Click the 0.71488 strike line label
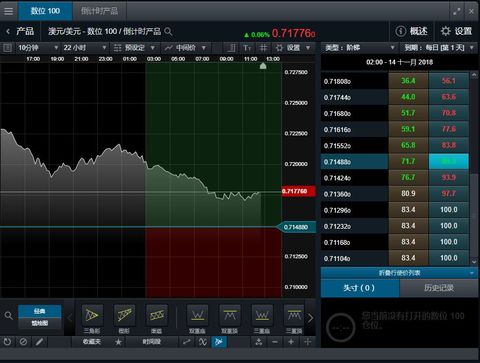 pyautogui.click(x=296, y=227)
